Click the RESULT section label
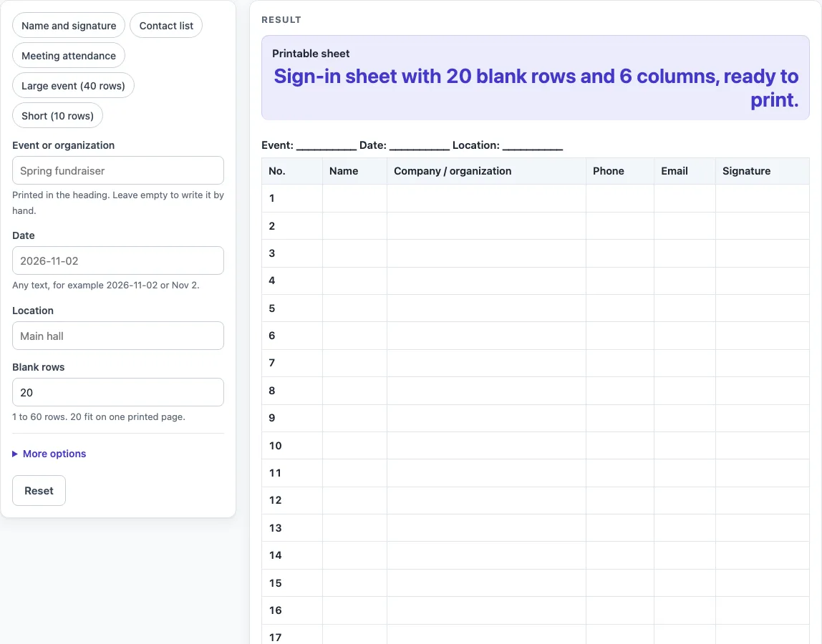This screenshot has width=822, height=644. click(x=281, y=20)
